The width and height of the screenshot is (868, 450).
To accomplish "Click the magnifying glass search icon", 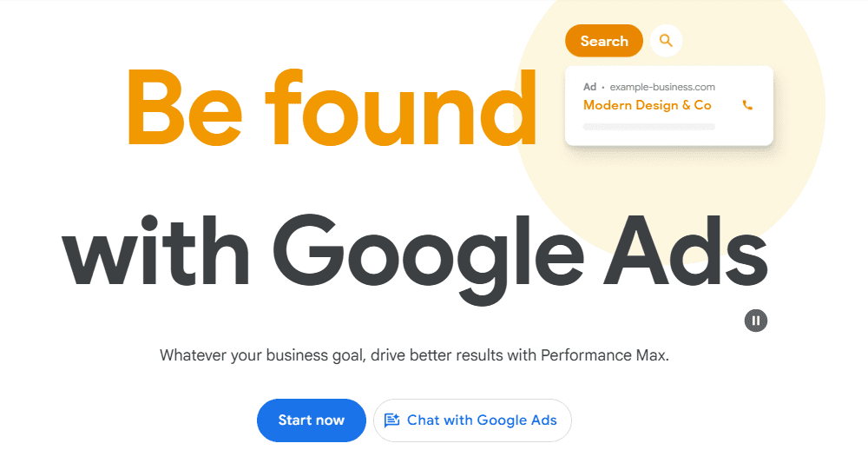I will pos(666,41).
